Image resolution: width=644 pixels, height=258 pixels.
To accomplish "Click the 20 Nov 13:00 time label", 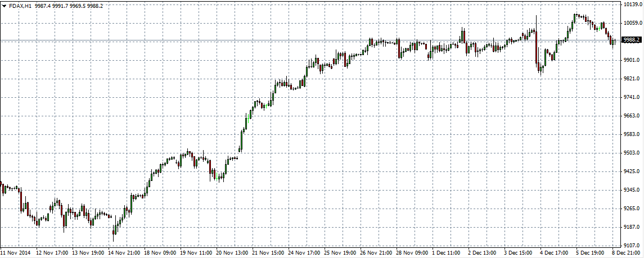I will (232, 253).
